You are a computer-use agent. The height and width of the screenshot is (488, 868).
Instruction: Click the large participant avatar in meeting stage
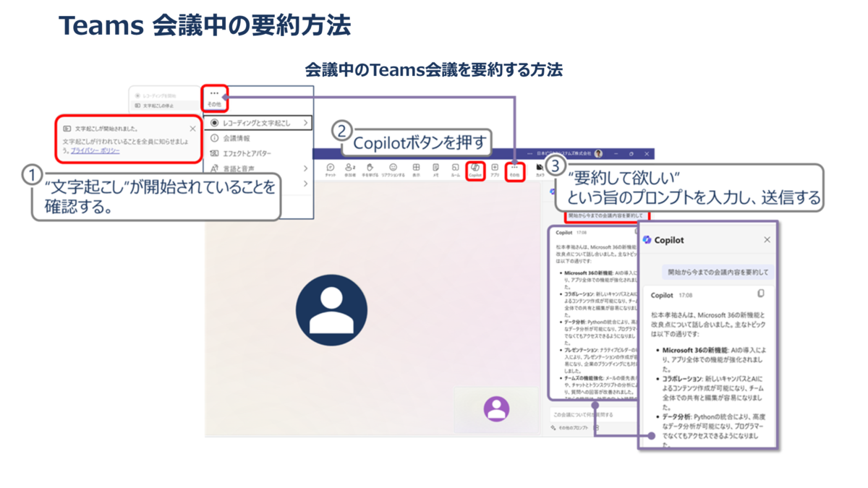pos(331,310)
